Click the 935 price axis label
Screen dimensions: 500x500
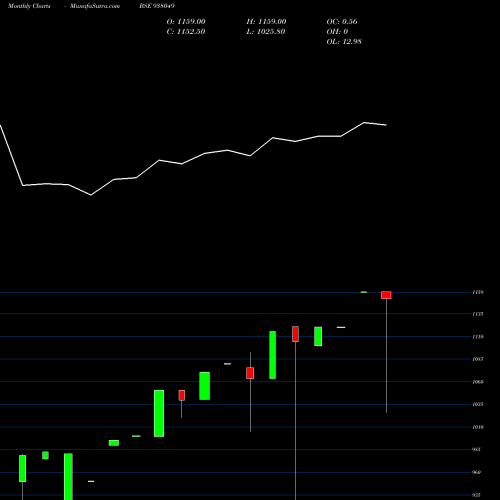click(476, 495)
